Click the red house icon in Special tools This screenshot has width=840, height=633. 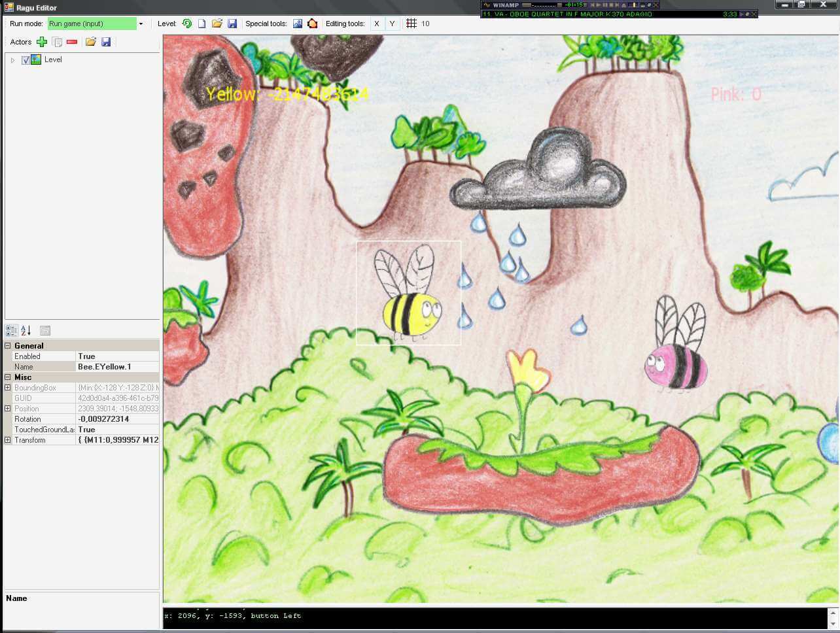313,24
